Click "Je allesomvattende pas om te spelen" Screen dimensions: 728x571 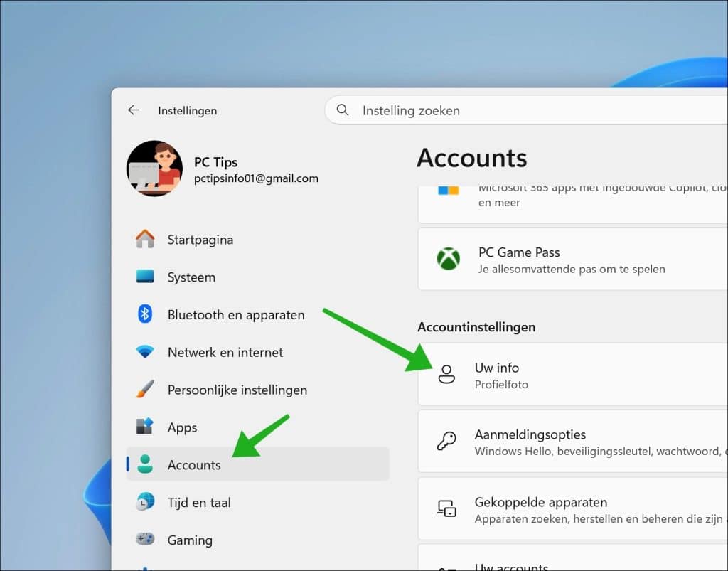point(572,269)
